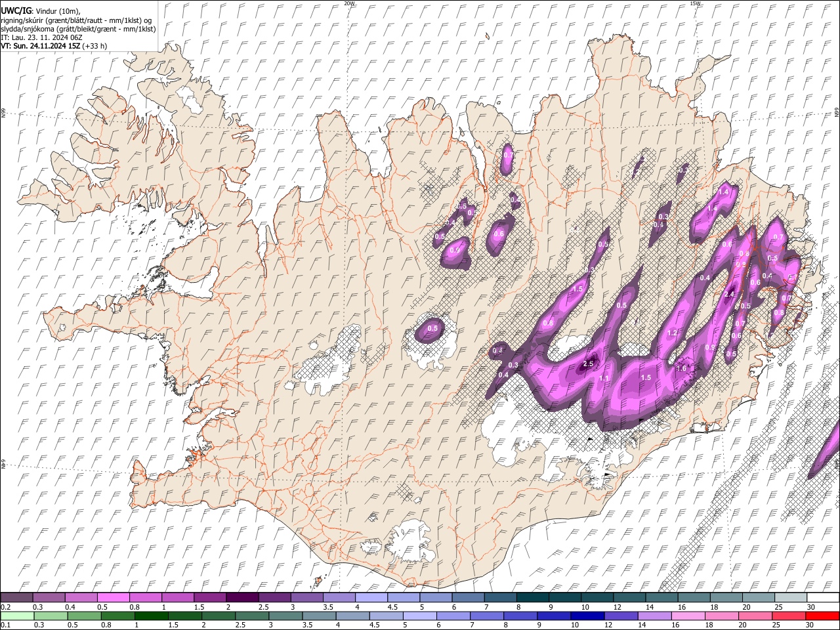Viewport: 840px width, 630px height.
Task: Select top legend swatch between 1 and 1.5
Action: (177, 598)
